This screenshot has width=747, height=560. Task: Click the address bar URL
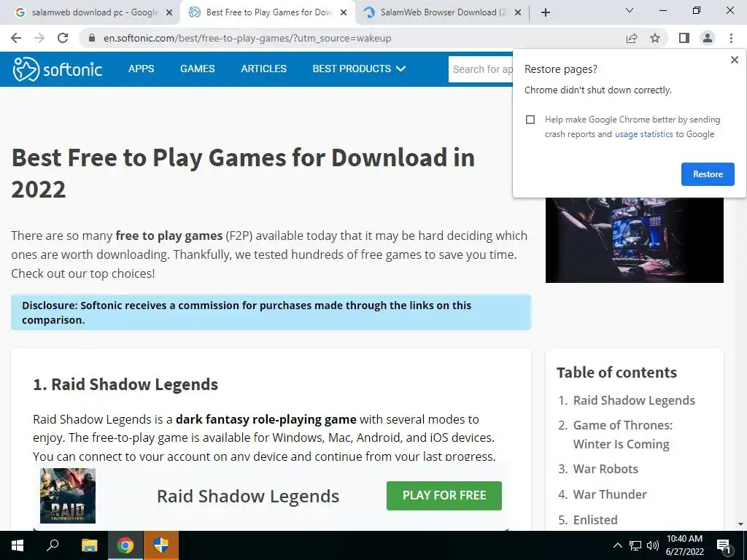point(247,38)
